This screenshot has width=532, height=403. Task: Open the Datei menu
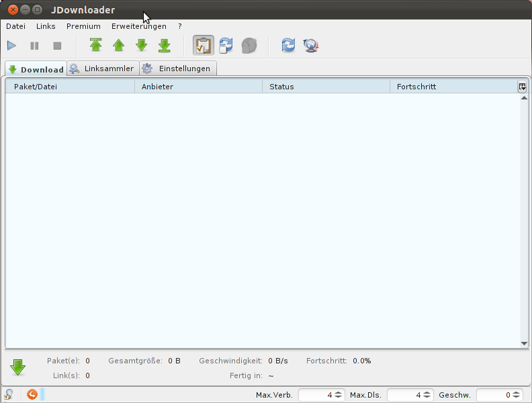(x=15, y=26)
